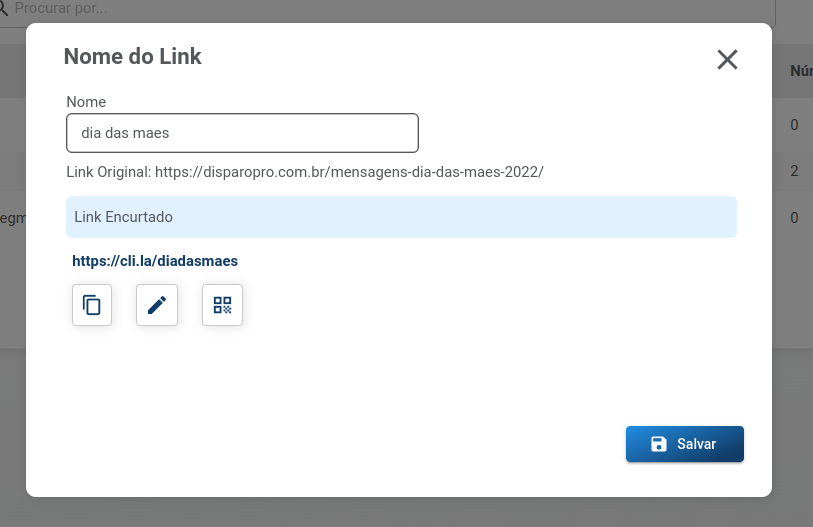Click the Link Encurtado blue banner

[401, 217]
